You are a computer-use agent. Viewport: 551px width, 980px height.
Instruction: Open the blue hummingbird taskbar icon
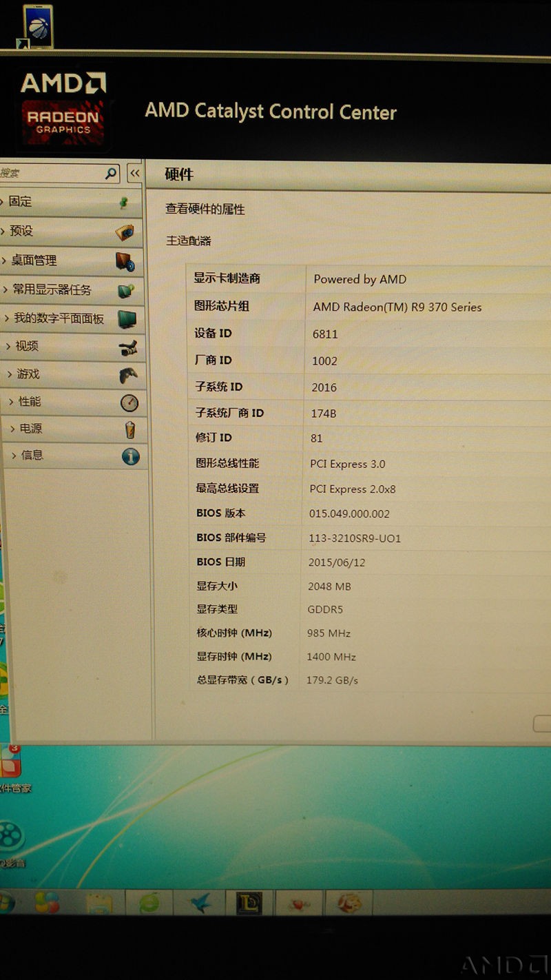200,903
